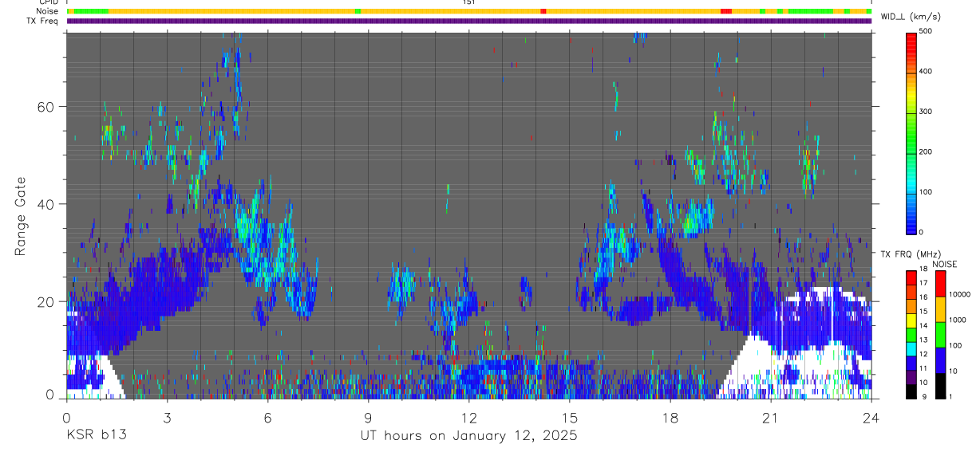Click the red swatch in the NOISE legend

[940, 283]
